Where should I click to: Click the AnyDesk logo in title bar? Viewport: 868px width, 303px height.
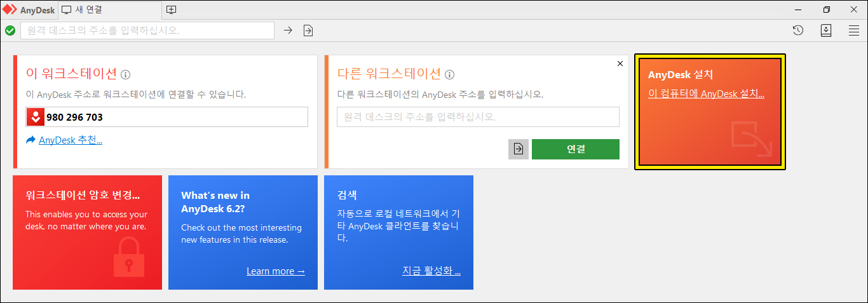(10, 10)
